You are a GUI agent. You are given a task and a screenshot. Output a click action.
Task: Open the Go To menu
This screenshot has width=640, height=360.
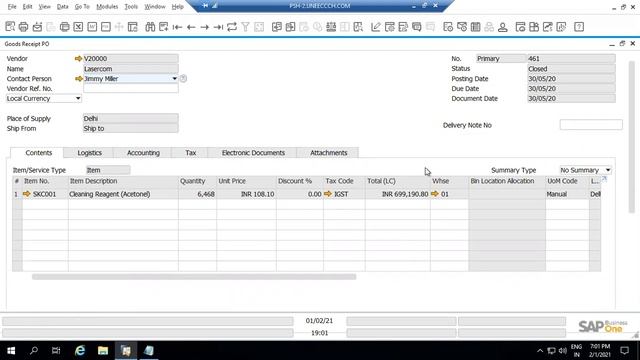(82, 7)
